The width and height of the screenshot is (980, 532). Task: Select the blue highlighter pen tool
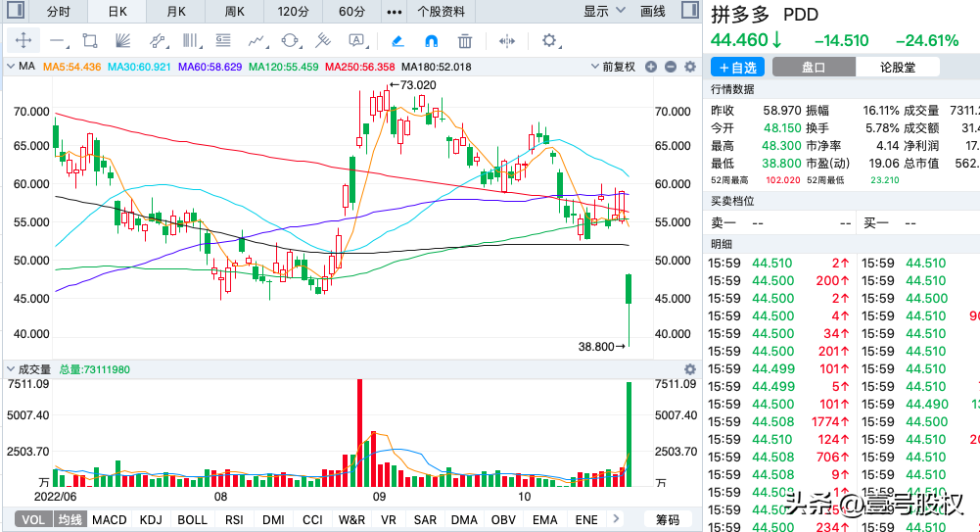point(397,41)
